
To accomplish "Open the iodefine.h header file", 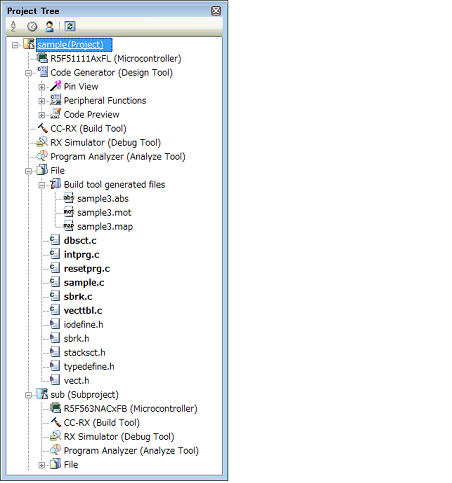I will 83,325.
